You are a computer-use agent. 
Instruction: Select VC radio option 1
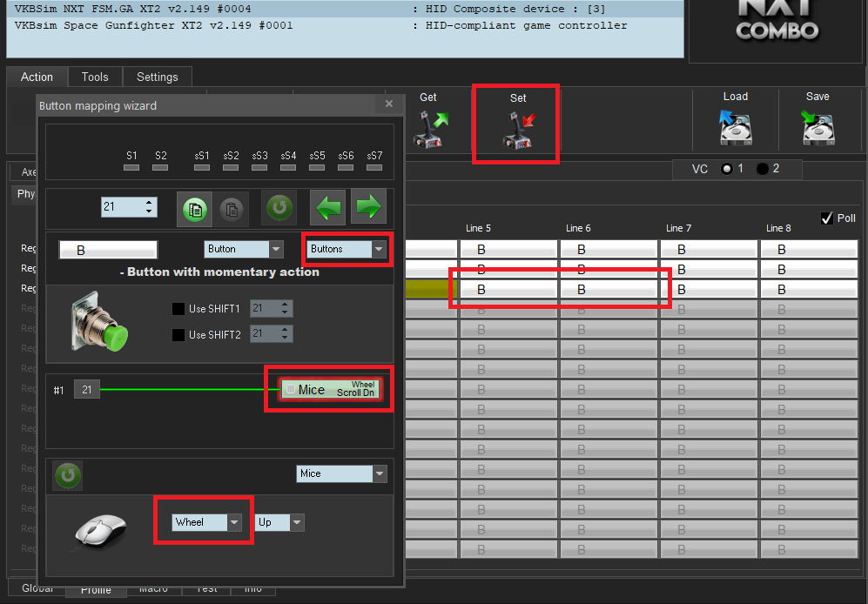point(727,169)
